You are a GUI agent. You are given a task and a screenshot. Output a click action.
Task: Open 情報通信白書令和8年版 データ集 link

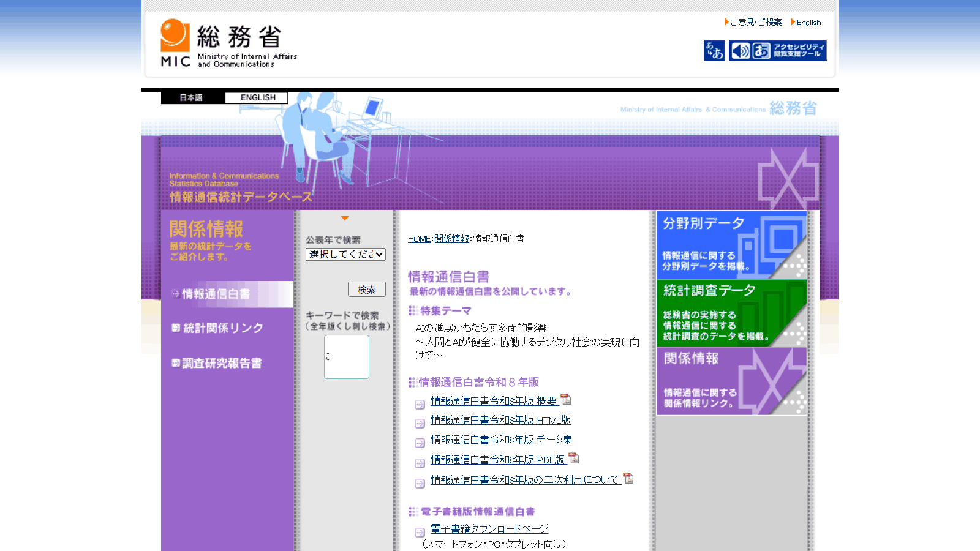point(502,440)
